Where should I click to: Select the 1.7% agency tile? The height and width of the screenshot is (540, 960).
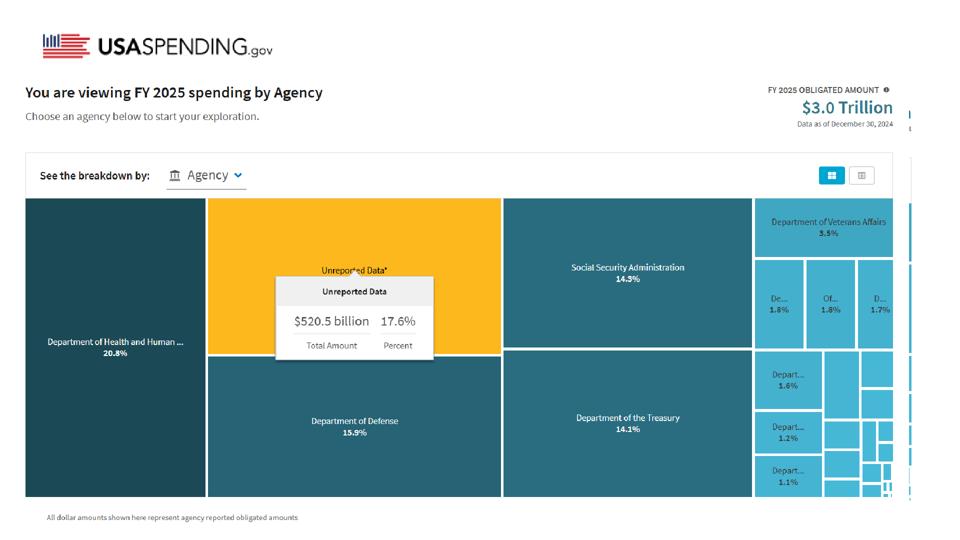[x=878, y=304]
